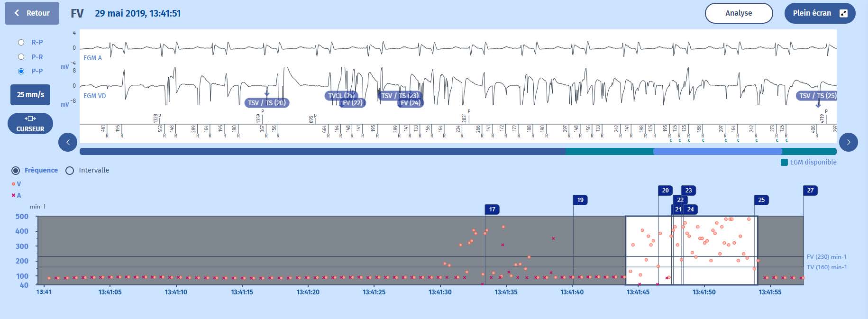Click the Retour back button
Screen dimensions: 868x319
tap(32, 13)
